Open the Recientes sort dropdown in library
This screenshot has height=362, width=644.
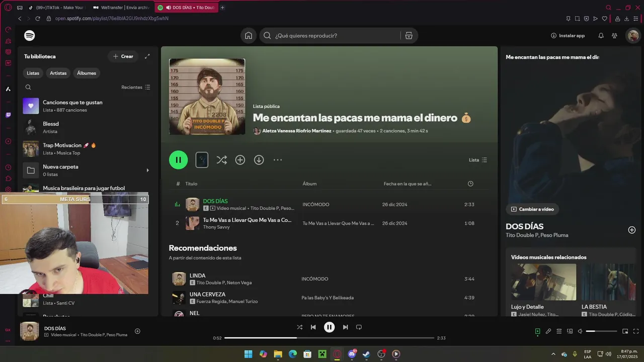point(136,87)
